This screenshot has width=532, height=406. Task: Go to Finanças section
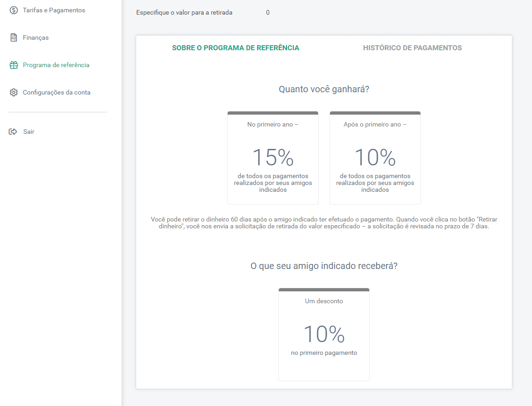[x=36, y=37]
